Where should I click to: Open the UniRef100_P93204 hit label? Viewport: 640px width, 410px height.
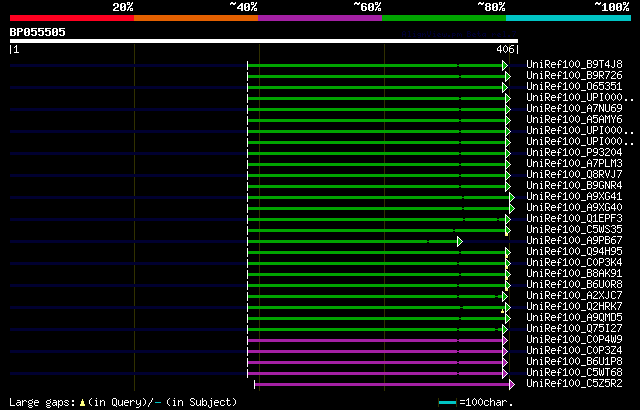574,152
